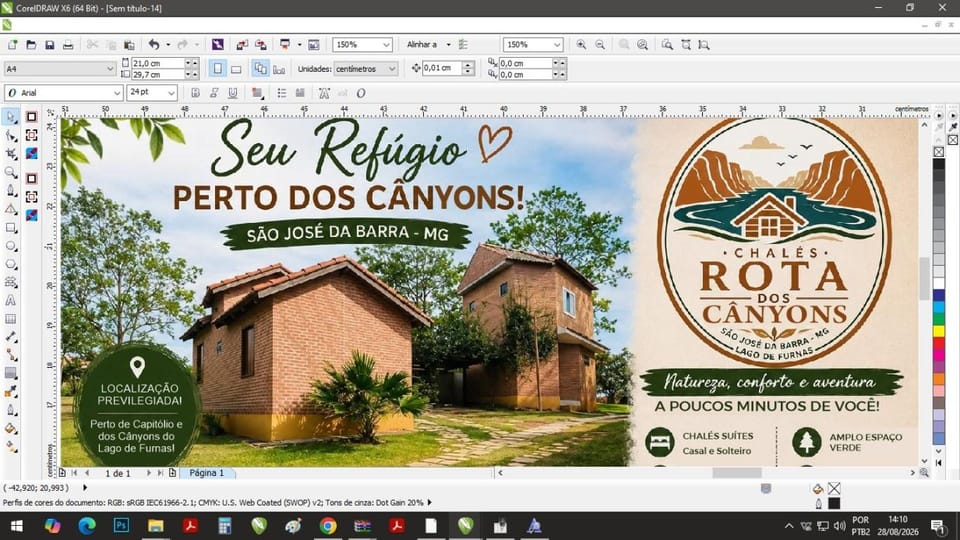Create a new document with the New icon
960x540 pixels.
click(x=12, y=45)
